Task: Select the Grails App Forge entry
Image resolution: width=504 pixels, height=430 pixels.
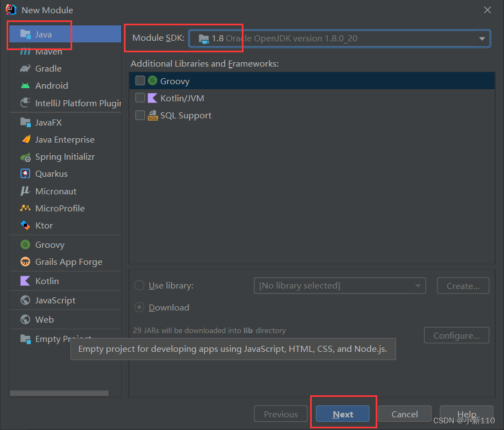Action: (x=65, y=262)
